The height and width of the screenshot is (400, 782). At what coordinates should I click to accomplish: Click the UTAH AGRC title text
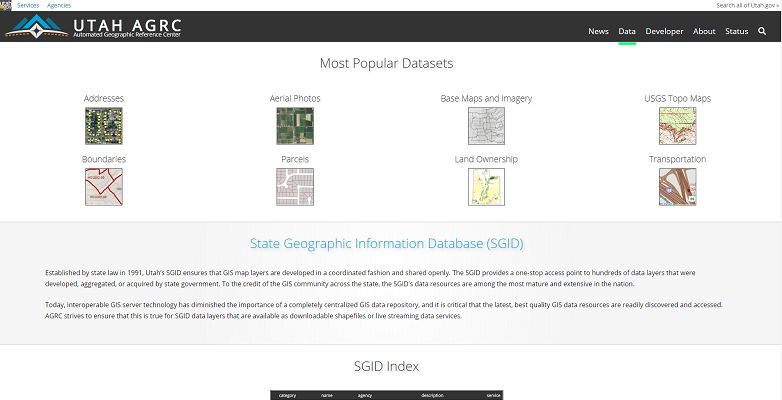coord(127,25)
